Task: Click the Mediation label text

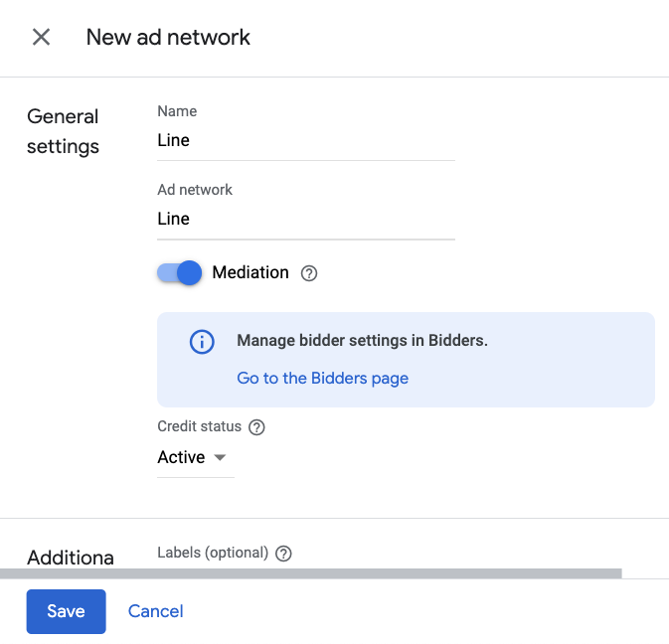Action: (251, 272)
